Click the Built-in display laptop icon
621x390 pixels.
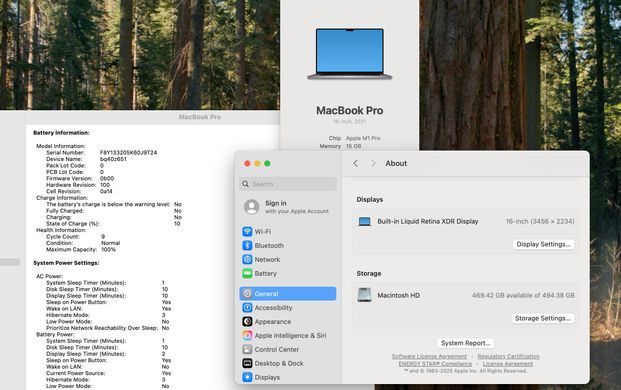364,221
